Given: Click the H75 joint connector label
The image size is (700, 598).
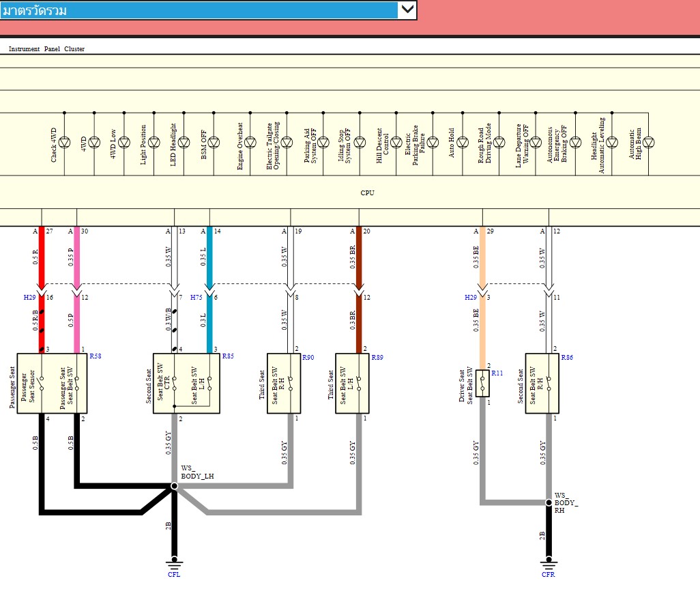Looking at the screenshot, I should pos(196,298).
